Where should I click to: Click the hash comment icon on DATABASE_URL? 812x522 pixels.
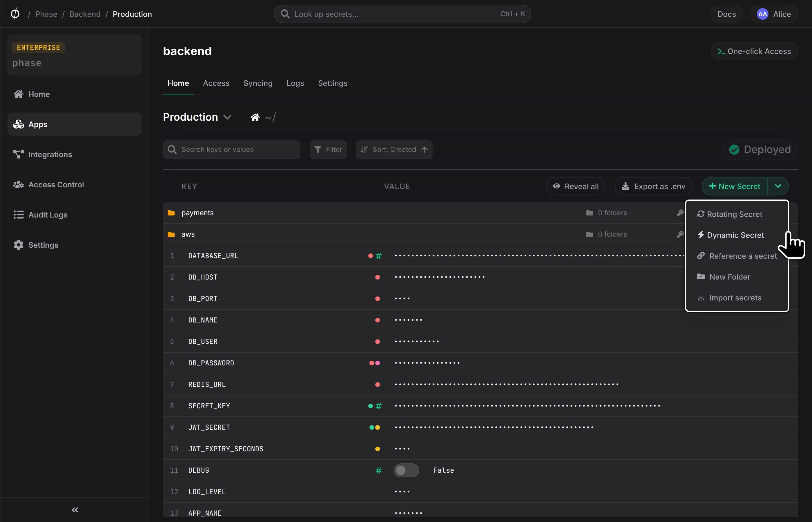(378, 255)
